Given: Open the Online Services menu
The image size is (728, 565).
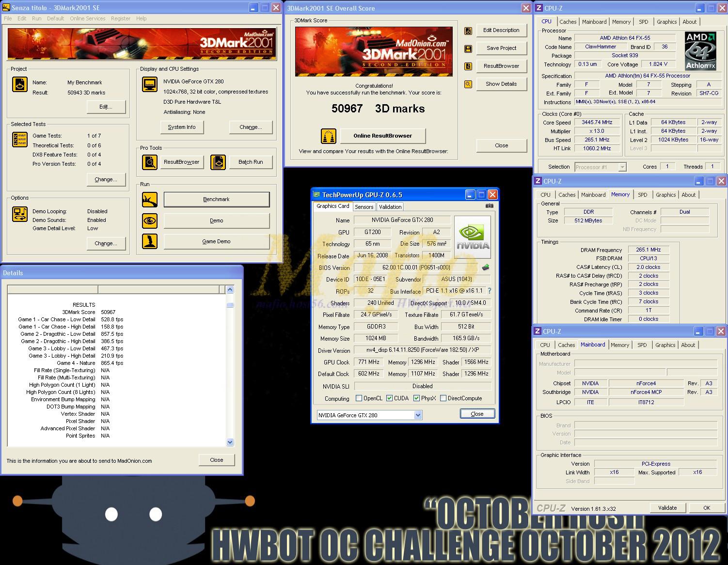Looking at the screenshot, I should click(x=88, y=18).
